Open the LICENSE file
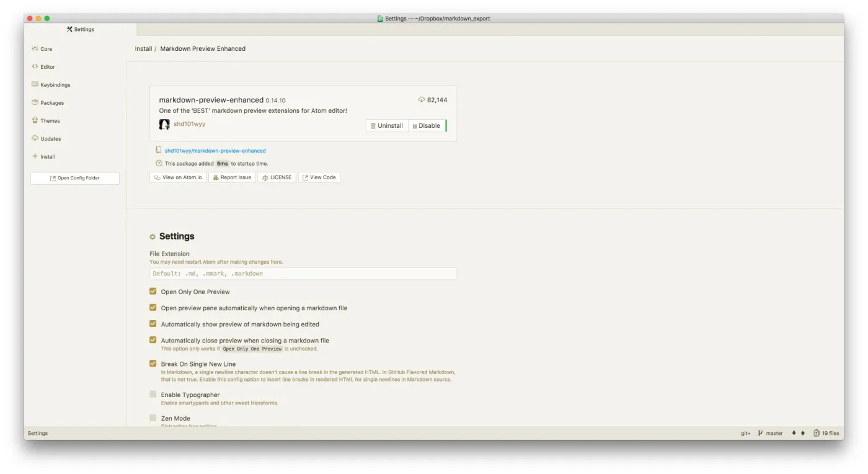 coord(277,177)
